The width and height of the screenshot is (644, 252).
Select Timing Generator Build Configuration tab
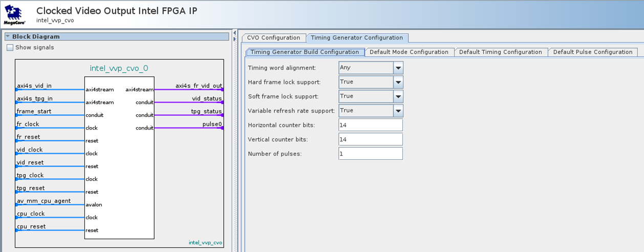pyautogui.click(x=305, y=52)
